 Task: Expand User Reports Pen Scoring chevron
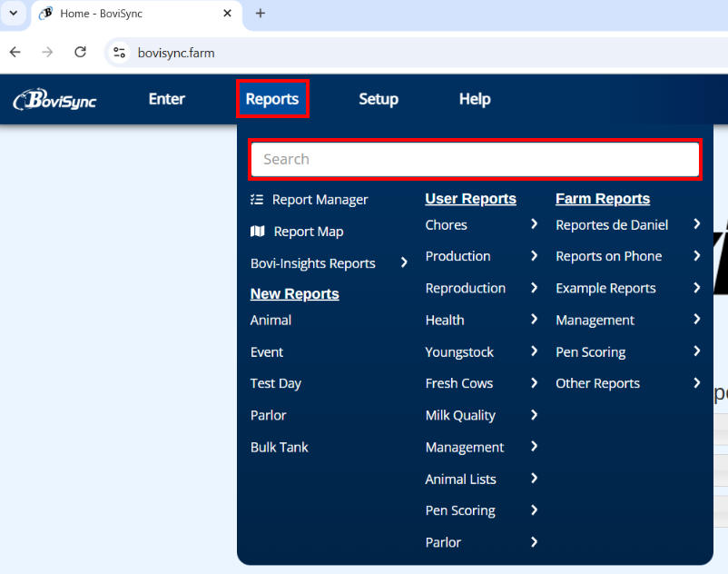coord(534,510)
